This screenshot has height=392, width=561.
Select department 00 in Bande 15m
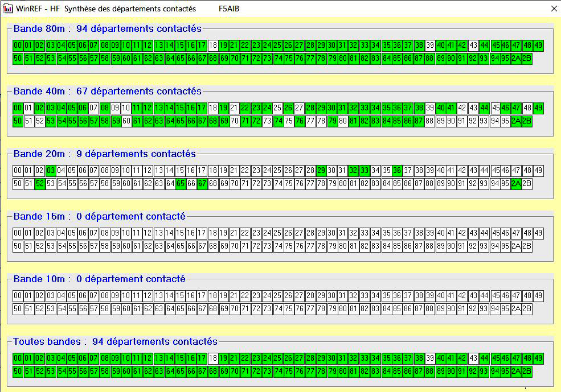click(x=18, y=233)
